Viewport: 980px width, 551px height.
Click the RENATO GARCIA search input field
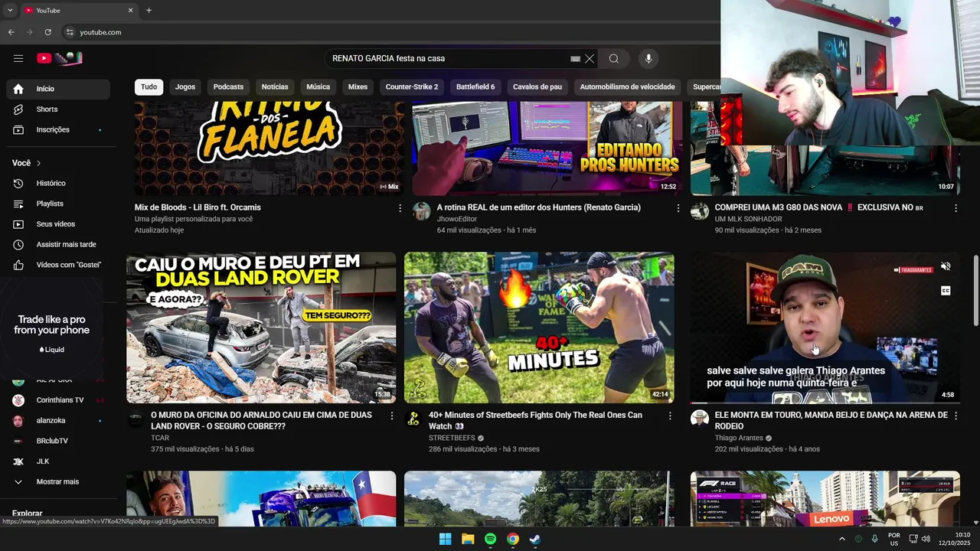448,58
